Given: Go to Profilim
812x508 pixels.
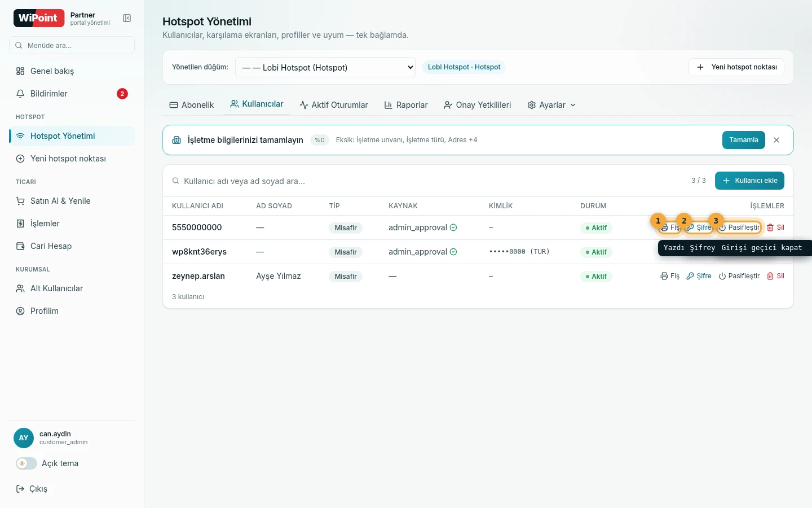Looking at the screenshot, I should point(72,311).
